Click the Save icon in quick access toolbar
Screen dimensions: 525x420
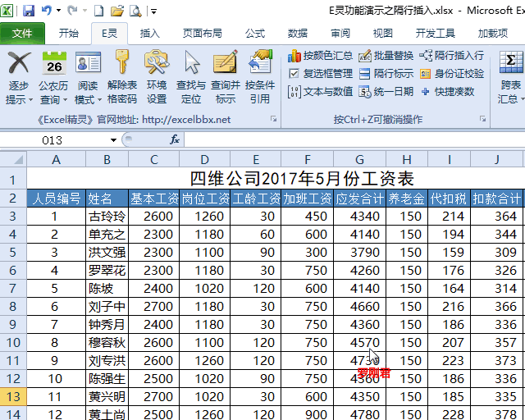coord(29,11)
